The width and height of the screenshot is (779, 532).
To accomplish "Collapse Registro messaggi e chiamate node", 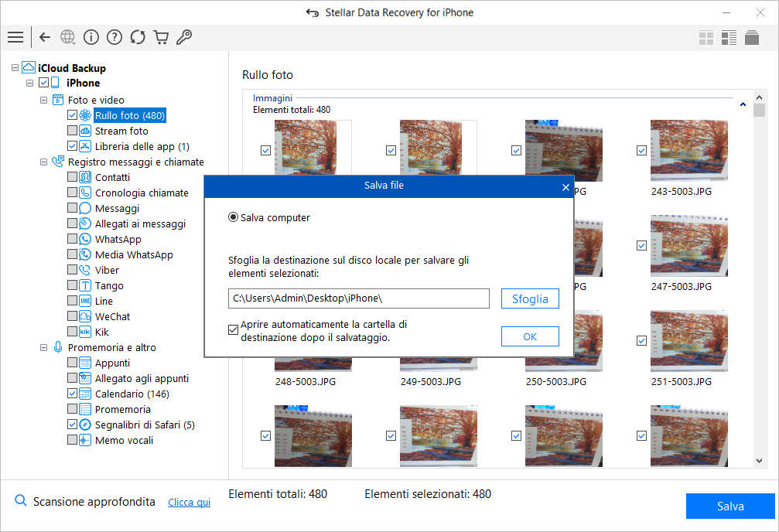I will (44, 162).
